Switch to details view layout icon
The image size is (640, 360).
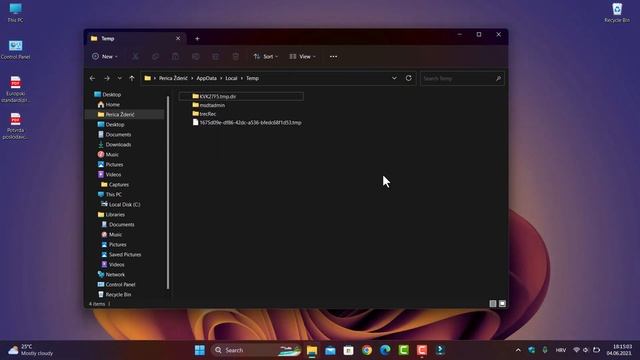click(x=493, y=304)
